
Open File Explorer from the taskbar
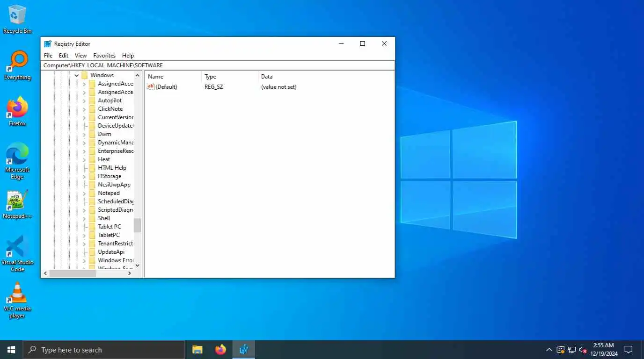pyautogui.click(x=198, y=350)
